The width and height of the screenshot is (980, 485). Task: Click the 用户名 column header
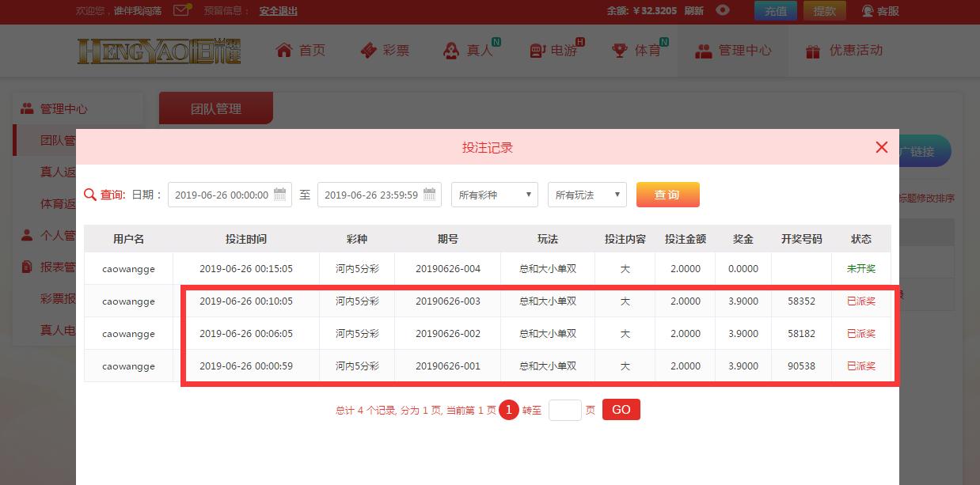pos(128,239)
